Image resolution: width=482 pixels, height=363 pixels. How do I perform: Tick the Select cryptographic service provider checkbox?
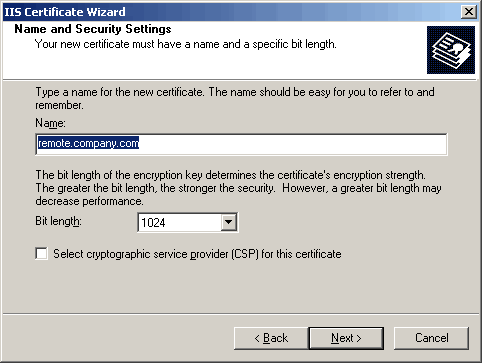(42, 254)
